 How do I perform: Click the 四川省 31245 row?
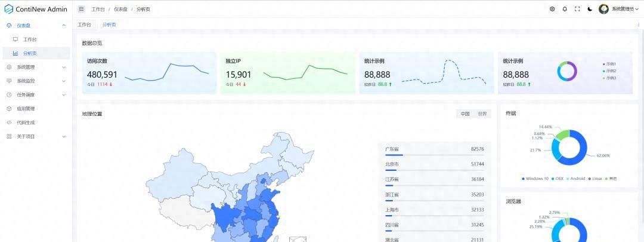(x=435, y=226)
